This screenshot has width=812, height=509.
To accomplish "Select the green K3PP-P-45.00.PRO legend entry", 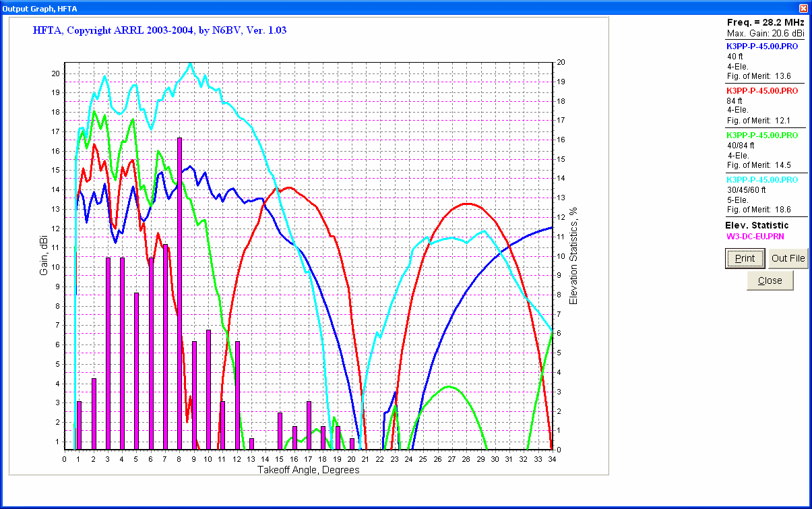I will click(x=761, y=135).
